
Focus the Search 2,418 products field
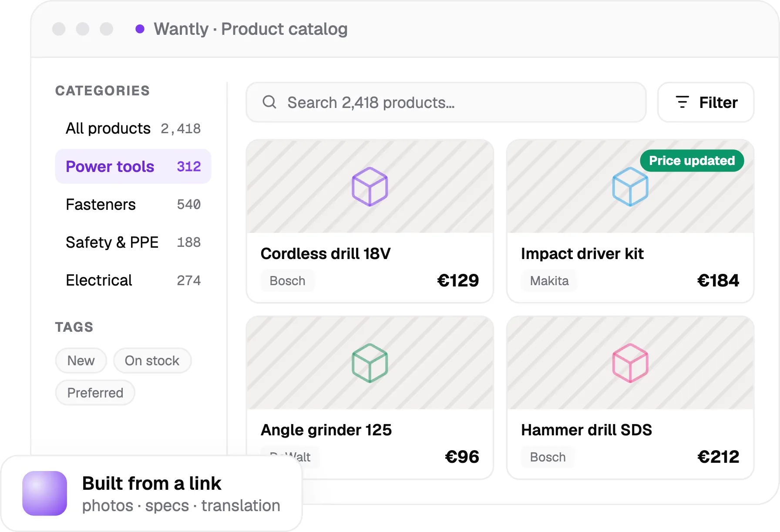[446, 102]
